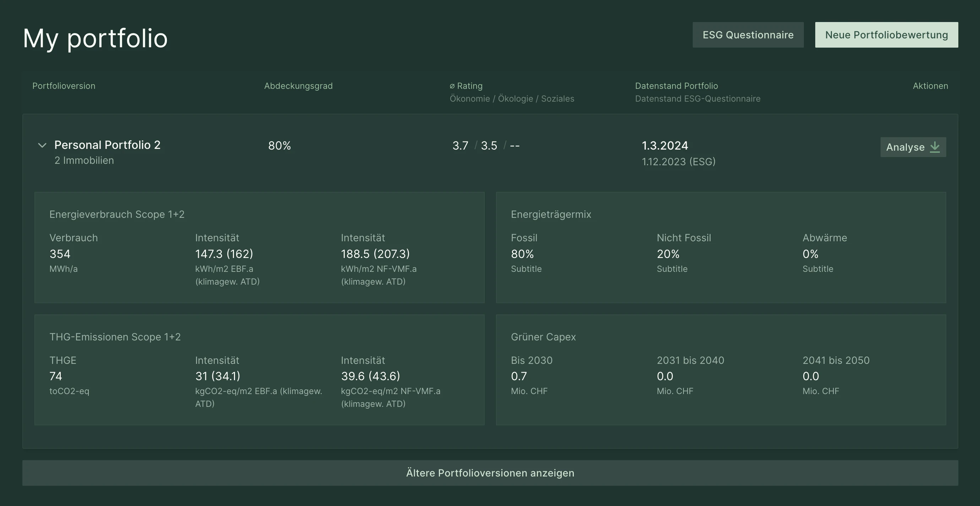Click the 1.3.2024 data date
Screen dimensions: 980x506
pos(665,145)
